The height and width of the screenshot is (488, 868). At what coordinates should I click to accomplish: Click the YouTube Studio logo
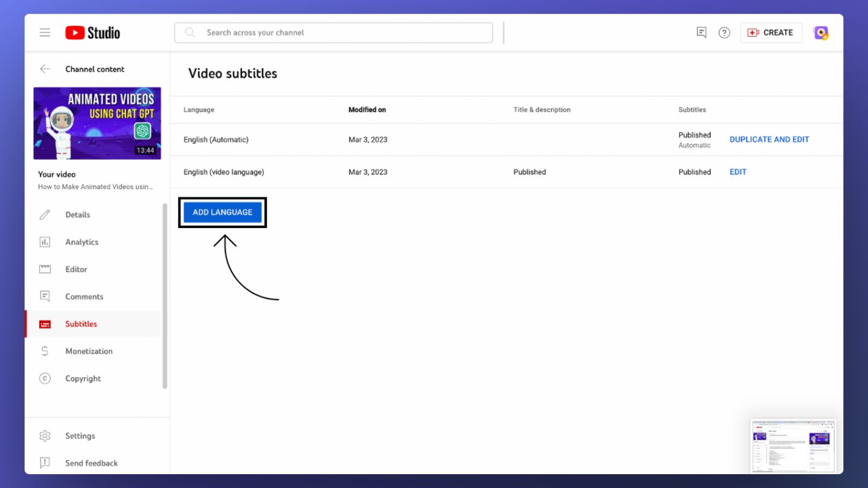tap(92, 33)
